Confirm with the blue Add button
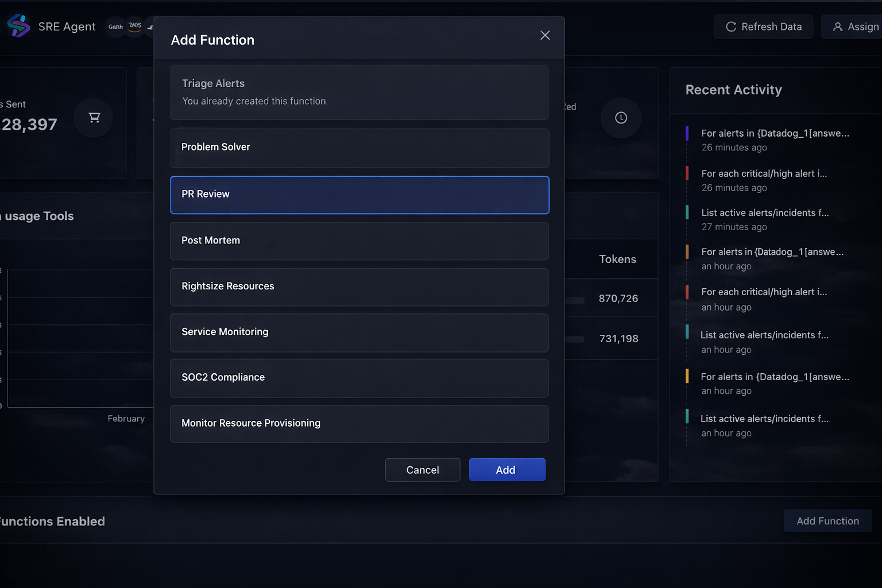The width and height of the screenshot is (882, 588). (506, 470)
